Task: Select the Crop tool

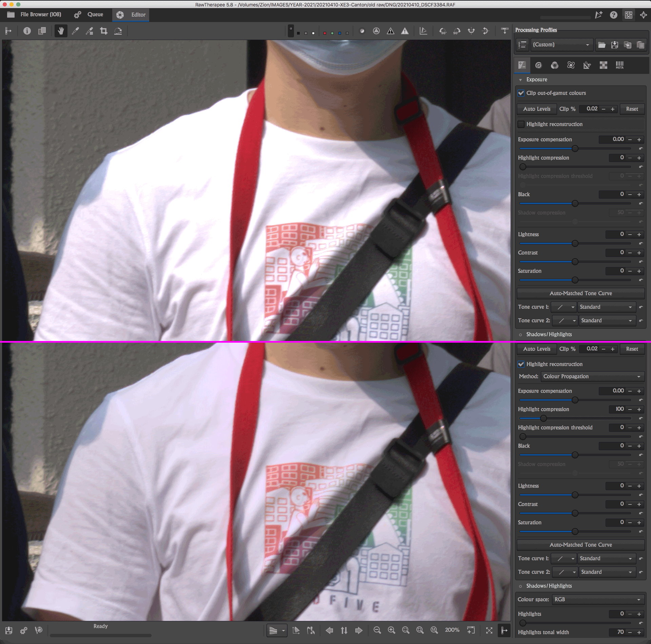Action: (x=104, y=31)
